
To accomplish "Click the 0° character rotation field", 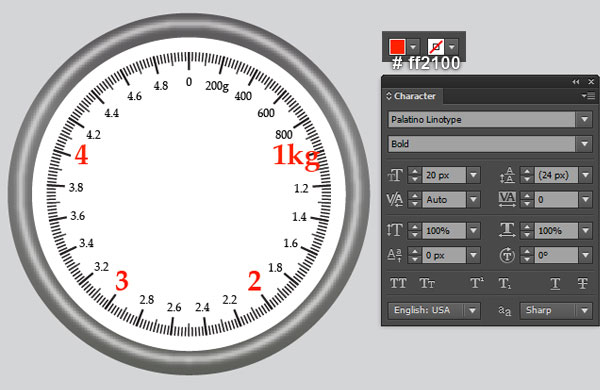I will pos(556,255).
